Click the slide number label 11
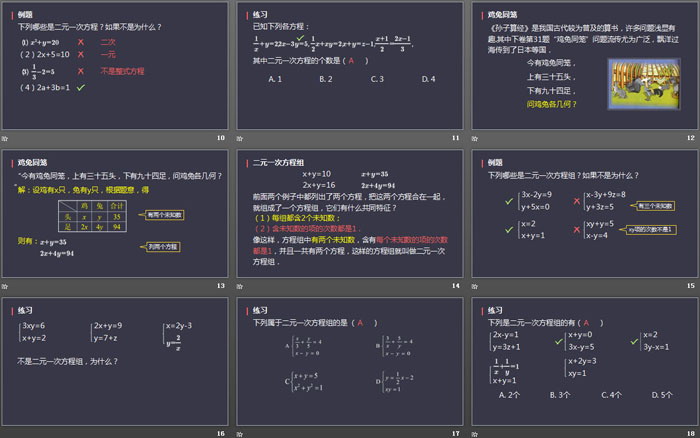Viewport: 700px width, 438px height. coord(455,138)
